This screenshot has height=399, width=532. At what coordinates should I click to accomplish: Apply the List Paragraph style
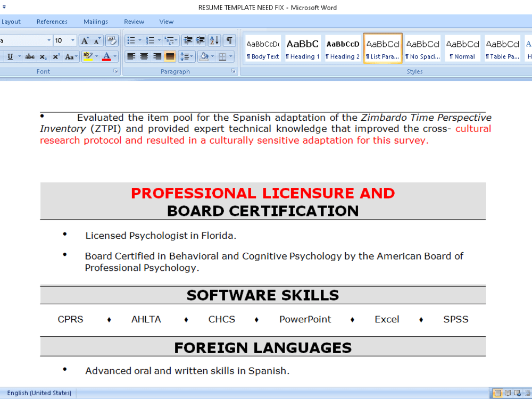383,48
